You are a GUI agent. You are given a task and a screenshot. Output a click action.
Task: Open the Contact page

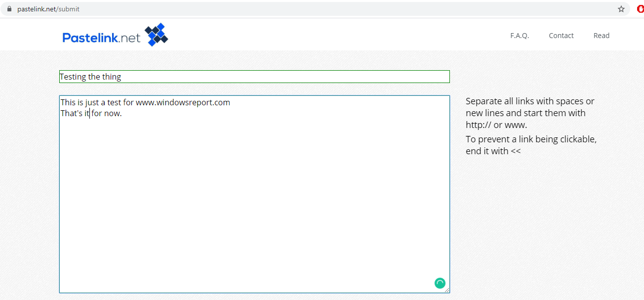pyautogui.click(x=561, y=36)
